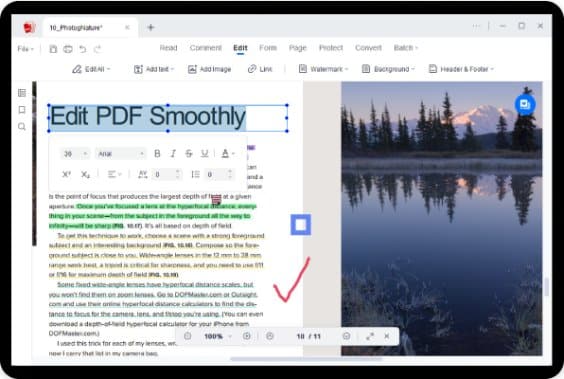The width and height of the screenshot is (564, 379).
Task: Switch to the Form tab
Action: pyautogui.click(x=268, y=48)
